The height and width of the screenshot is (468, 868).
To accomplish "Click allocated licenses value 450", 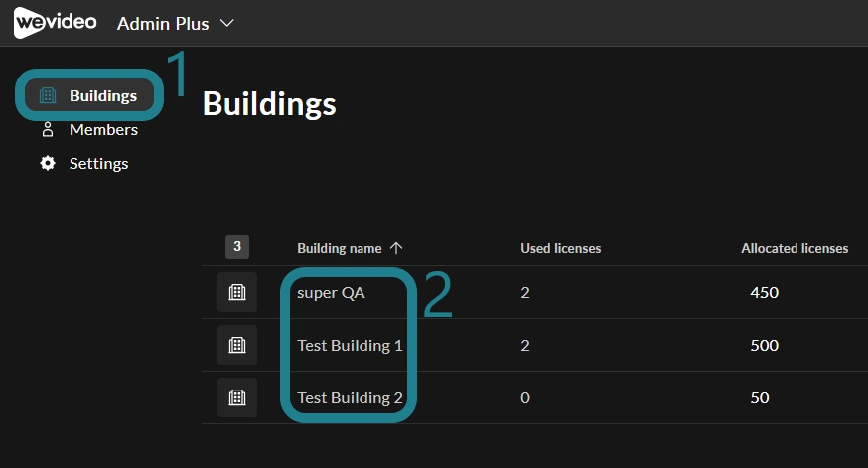I will click(765, 292).
